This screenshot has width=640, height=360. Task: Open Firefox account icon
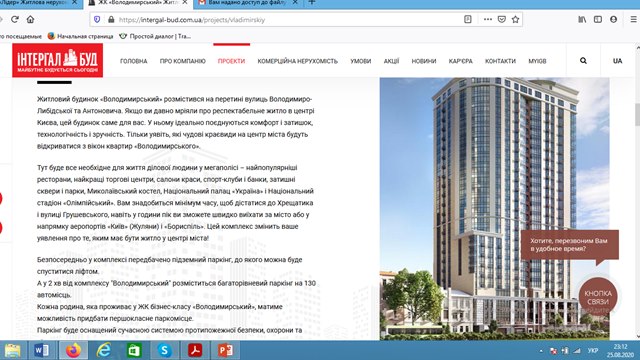pyautogui.click(x=613, y=19)
